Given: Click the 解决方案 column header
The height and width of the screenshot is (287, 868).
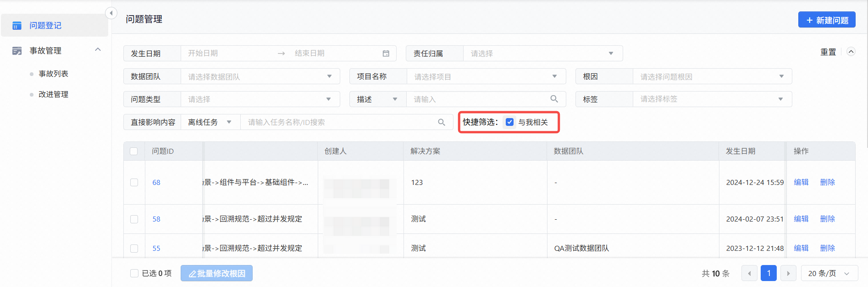Looking at the screenshot, I should click(x=425, y=151).
